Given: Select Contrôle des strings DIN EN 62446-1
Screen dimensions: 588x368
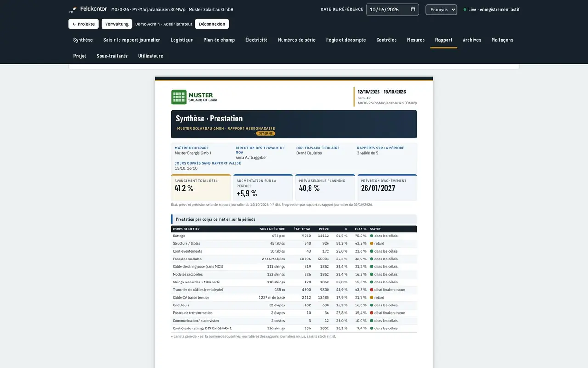Looking at the screenshot, I should [x=202, y=328].
